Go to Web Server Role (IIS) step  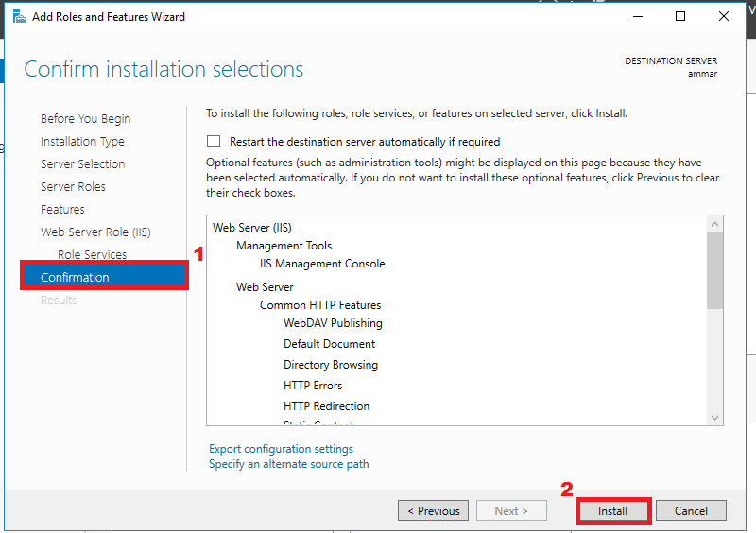[95, 232]
